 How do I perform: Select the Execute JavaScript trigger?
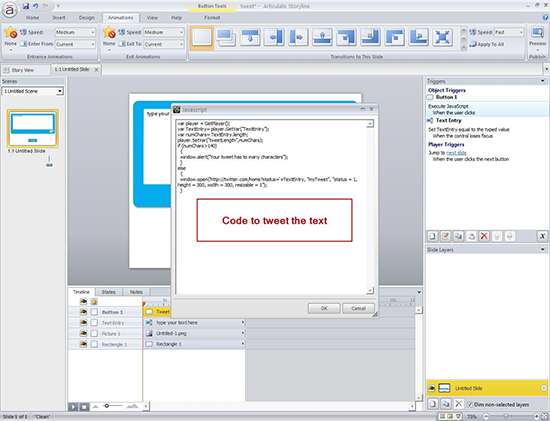click(487, 109)
